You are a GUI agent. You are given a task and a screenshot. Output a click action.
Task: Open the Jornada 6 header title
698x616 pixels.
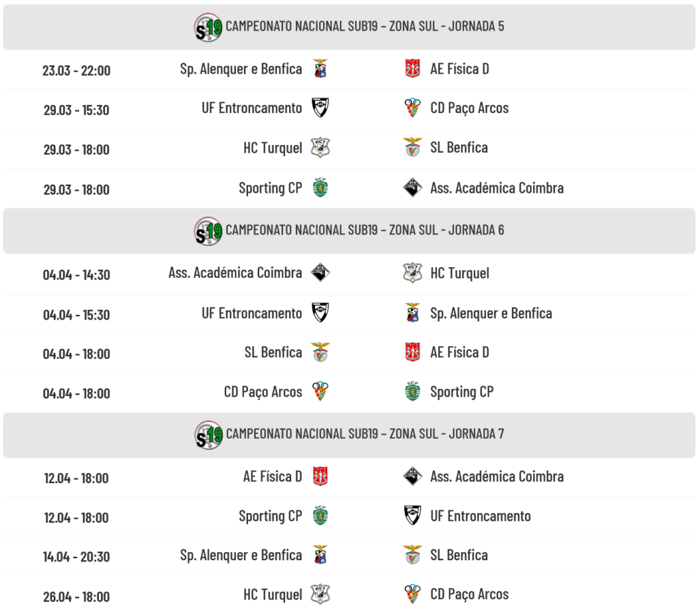365,230
